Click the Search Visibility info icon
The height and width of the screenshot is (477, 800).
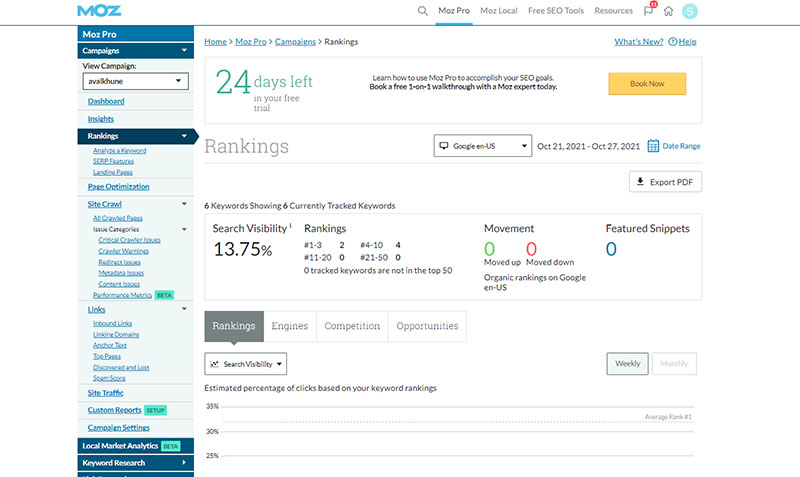pyautogui.click(x=291, y=225)
